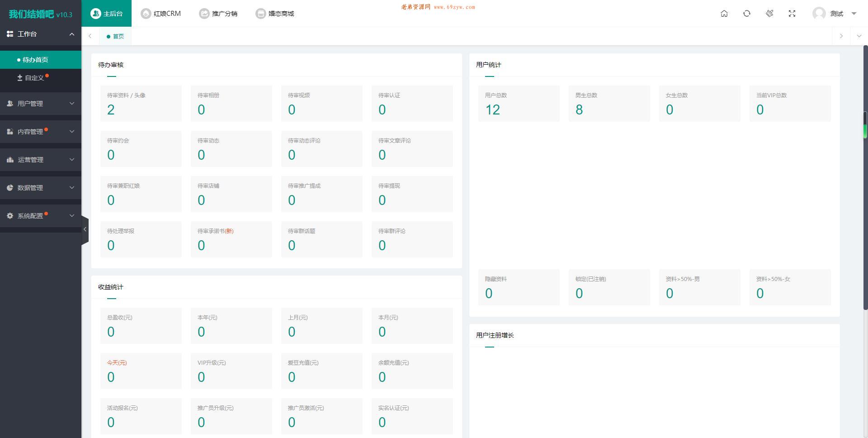Open the 待审动态评论 card
Screen dimensions: 868x438
322,149
